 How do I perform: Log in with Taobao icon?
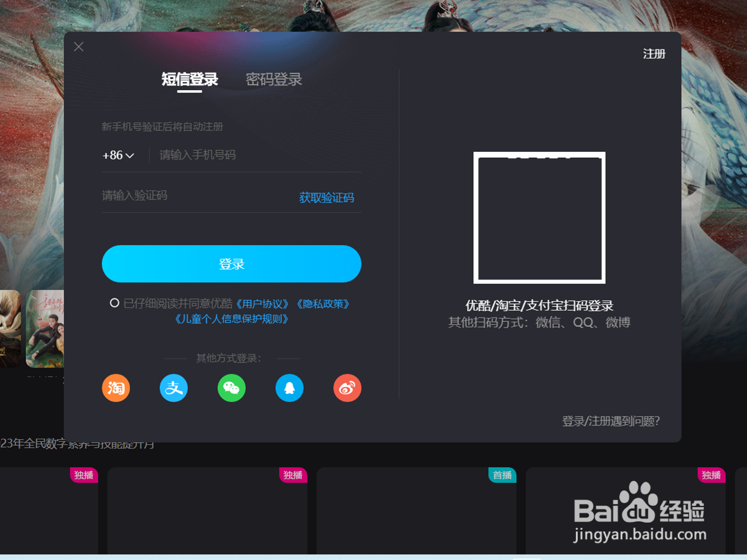[x=116, y=388]
